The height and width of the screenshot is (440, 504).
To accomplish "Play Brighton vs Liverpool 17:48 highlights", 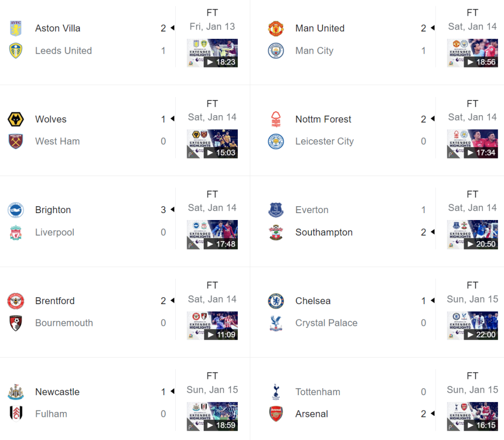I will click(212, 235).
